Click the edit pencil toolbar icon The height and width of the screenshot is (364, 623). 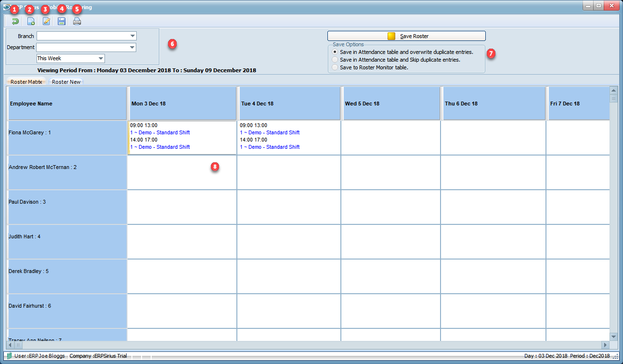click(x=46, y=21)
